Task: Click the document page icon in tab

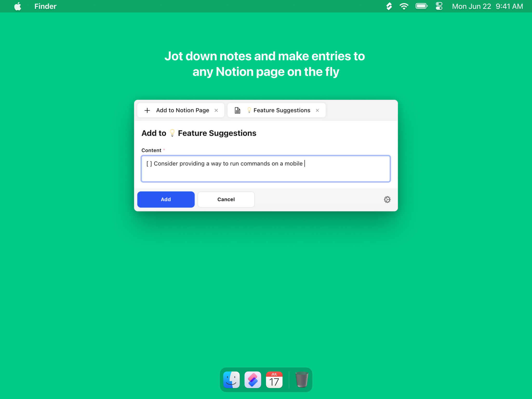Action: (237, 110)
